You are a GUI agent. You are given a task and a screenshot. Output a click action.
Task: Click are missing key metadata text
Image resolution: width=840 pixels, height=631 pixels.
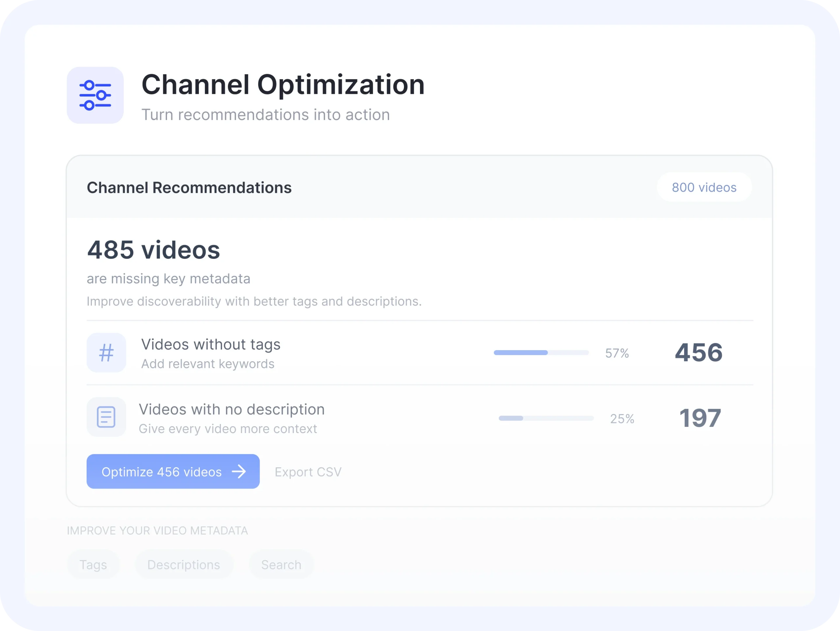click(x=169, y=279)
